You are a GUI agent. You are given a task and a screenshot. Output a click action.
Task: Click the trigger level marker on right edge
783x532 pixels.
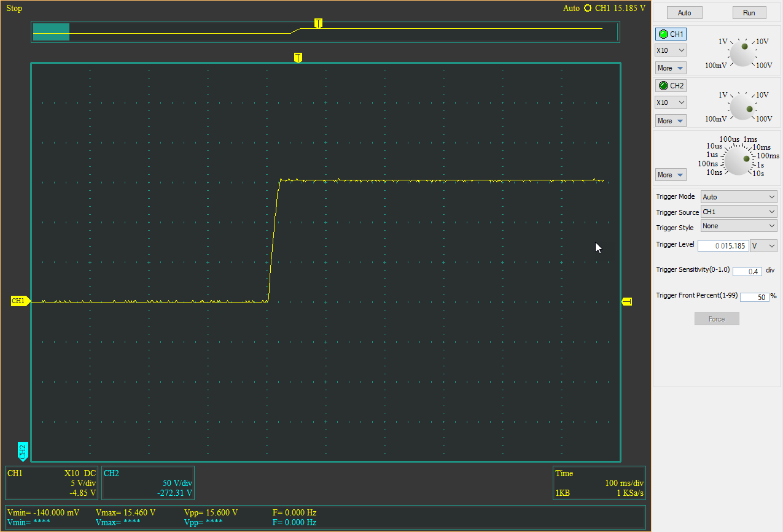point(627,301)
